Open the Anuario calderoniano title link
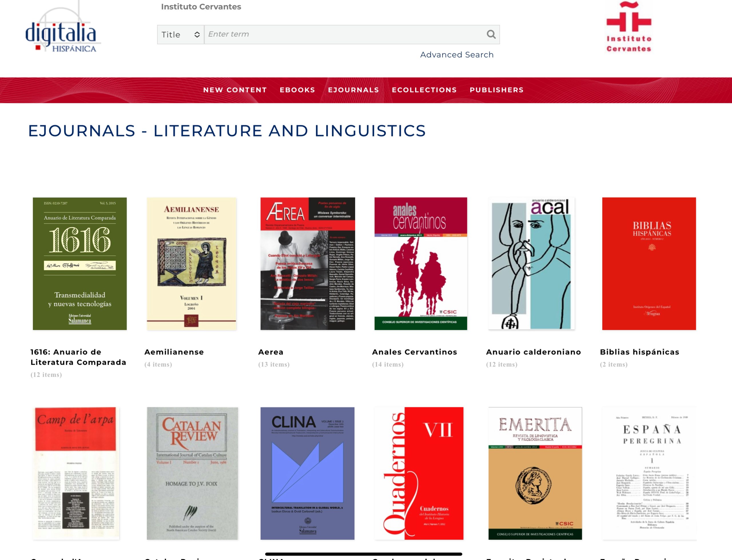Viewport: 732px width, 560px height. (533, 352)
